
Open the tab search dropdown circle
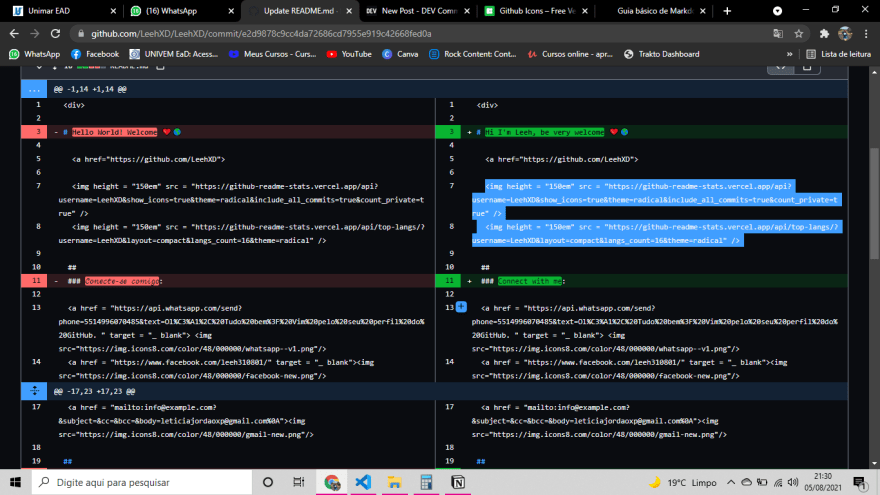point(777,11)
